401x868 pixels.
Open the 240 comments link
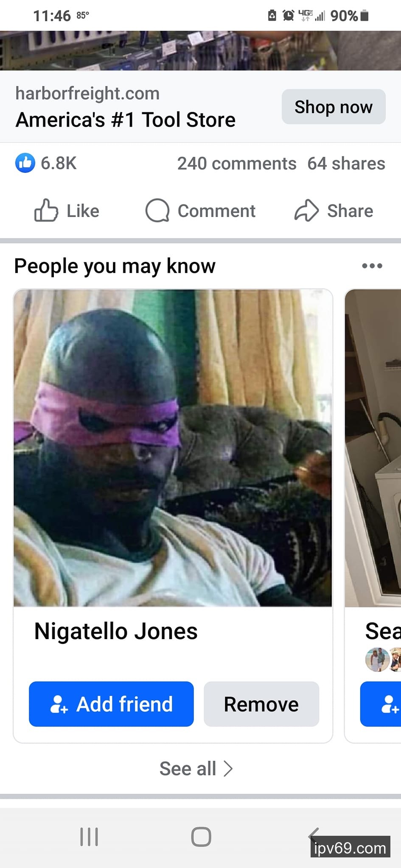(x=237, y=164)
